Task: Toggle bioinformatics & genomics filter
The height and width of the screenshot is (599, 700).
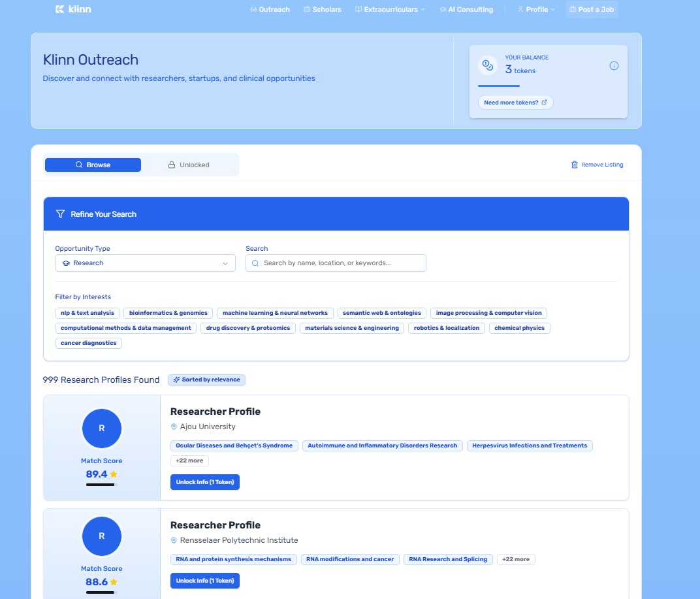Action: [168, 313]
